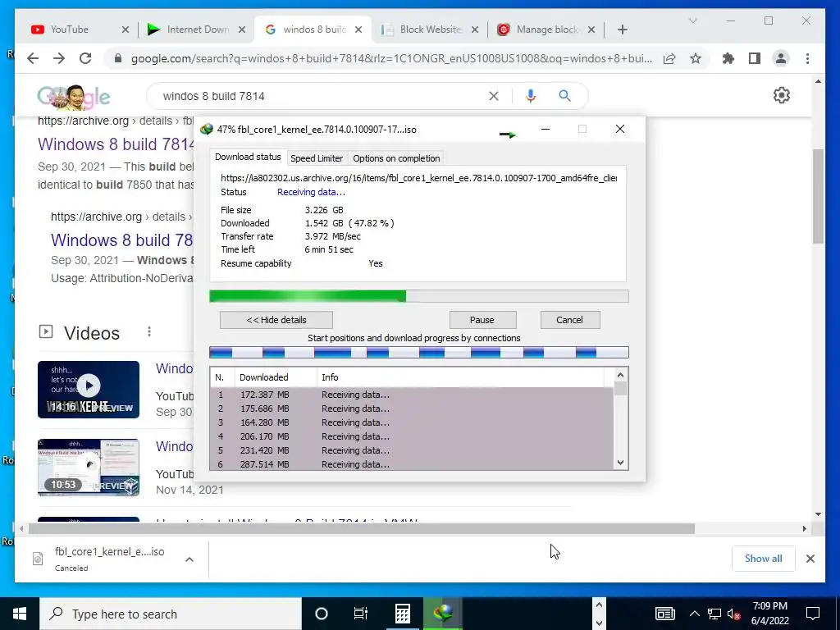This screenshot has height=630, width=840.
Task: Click the padlock site info icon
Action: 118,58
